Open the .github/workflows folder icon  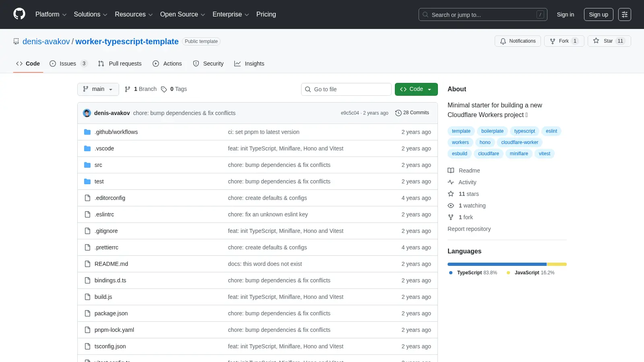tap(87, 132)
